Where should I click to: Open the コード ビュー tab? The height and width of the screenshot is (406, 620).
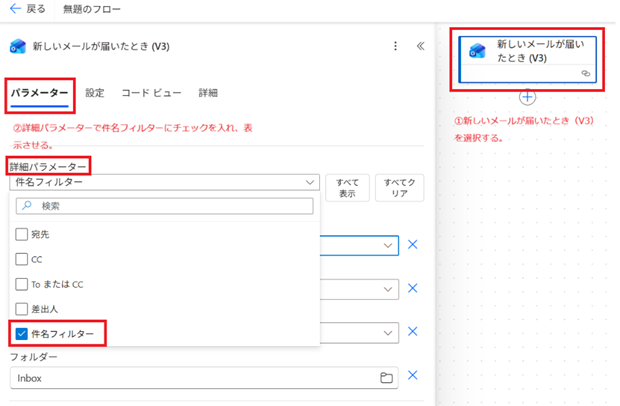pyautogui.click(x=151, y=93)
